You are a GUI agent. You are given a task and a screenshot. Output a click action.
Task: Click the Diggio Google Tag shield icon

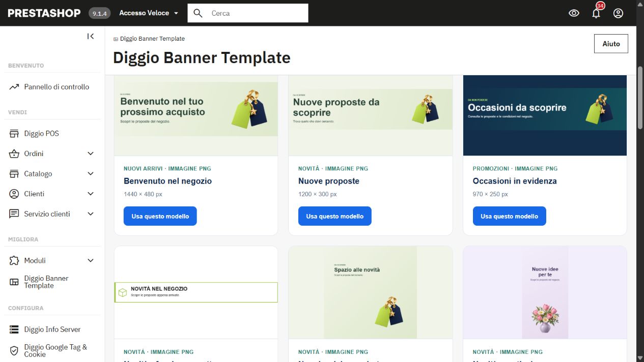click(14, 351)
